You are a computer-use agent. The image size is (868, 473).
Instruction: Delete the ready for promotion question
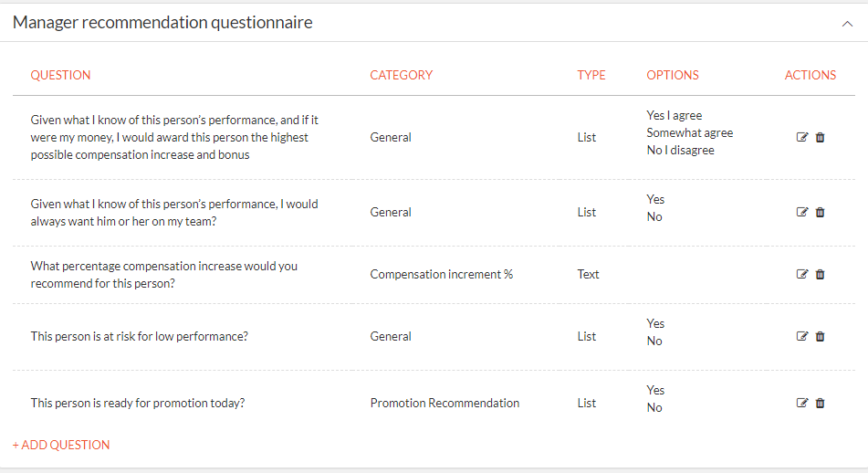pos(820,403)
